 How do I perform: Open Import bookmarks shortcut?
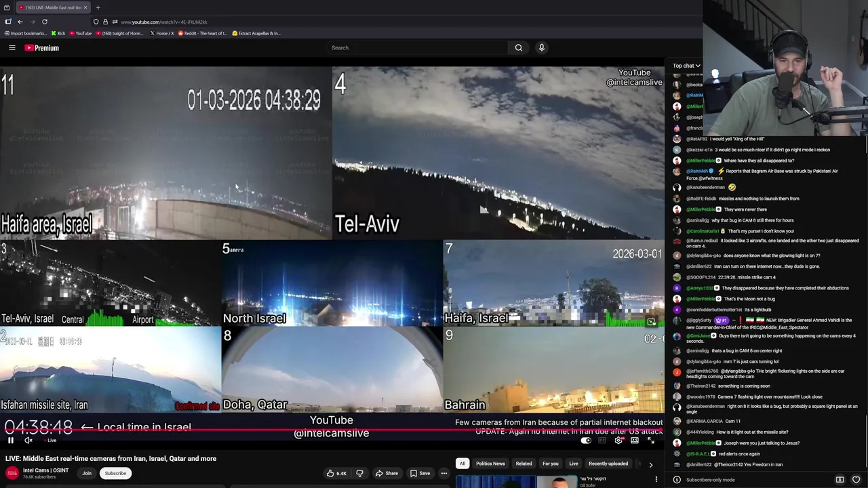tap(26, 33)
